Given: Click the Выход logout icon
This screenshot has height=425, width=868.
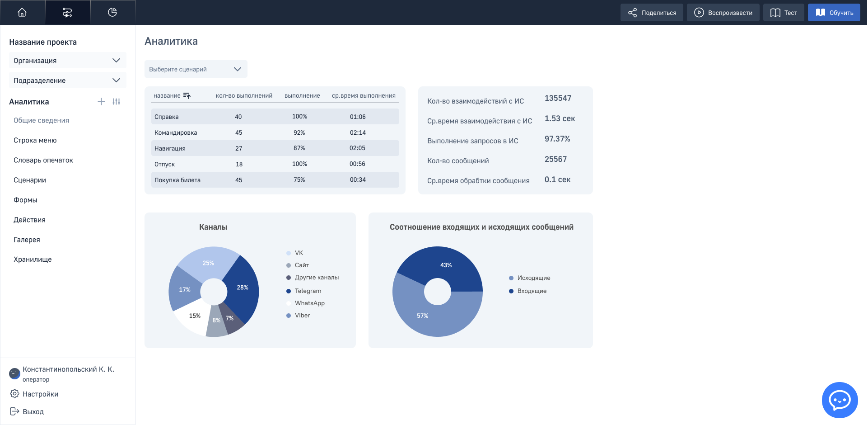Looking at the screenshot, I should click(x=14, y=411).
